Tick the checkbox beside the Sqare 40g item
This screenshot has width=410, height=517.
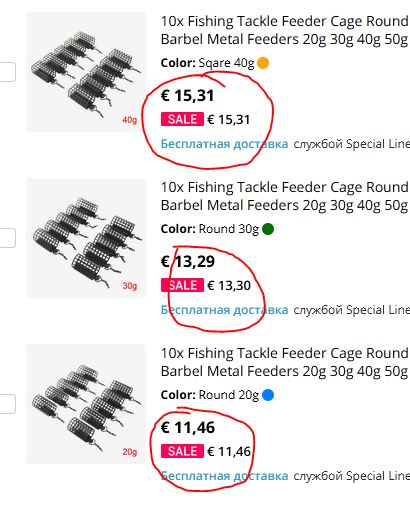tap(7, 72)
